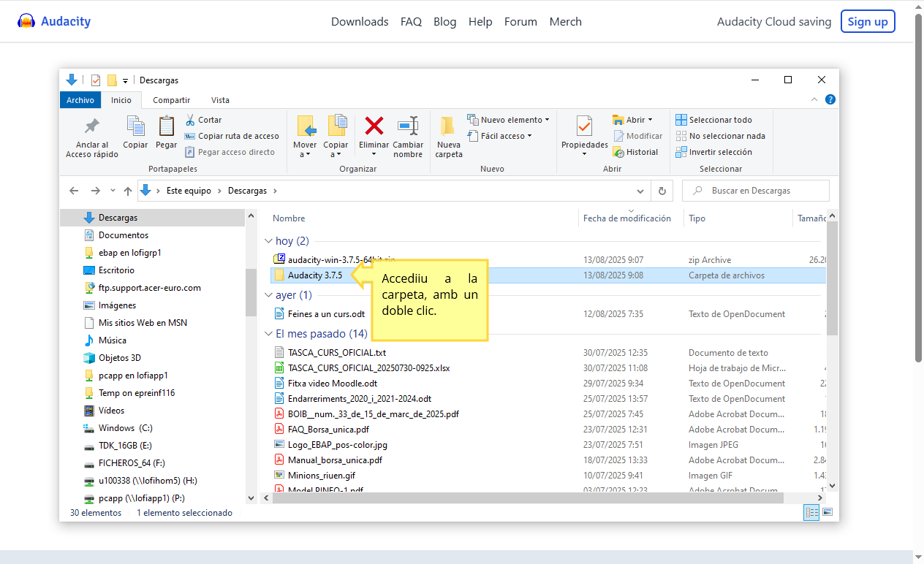Click No seleccionar nada
The image size is (924, 564).
point(720,136)
